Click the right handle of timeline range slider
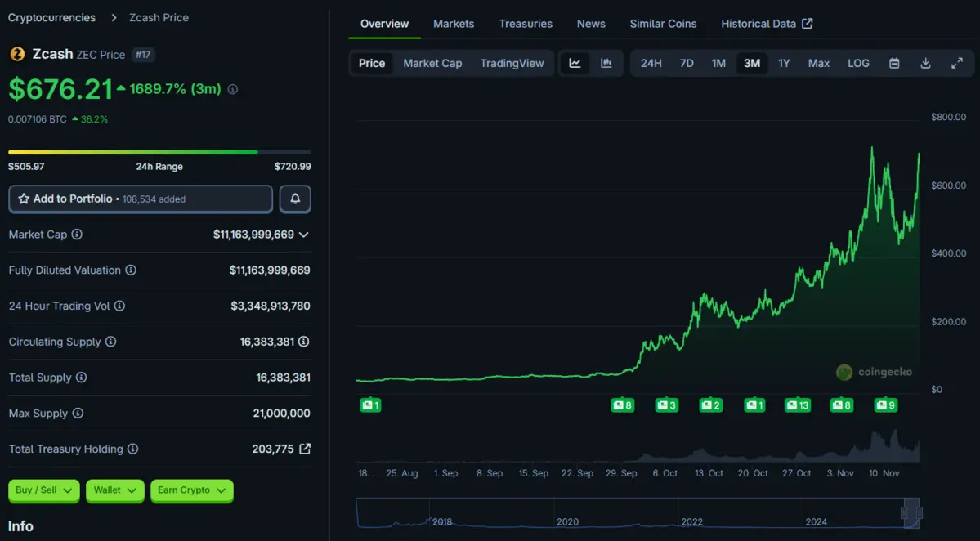Viewport: 980px width, 541px height. click(x=920, y=513)
